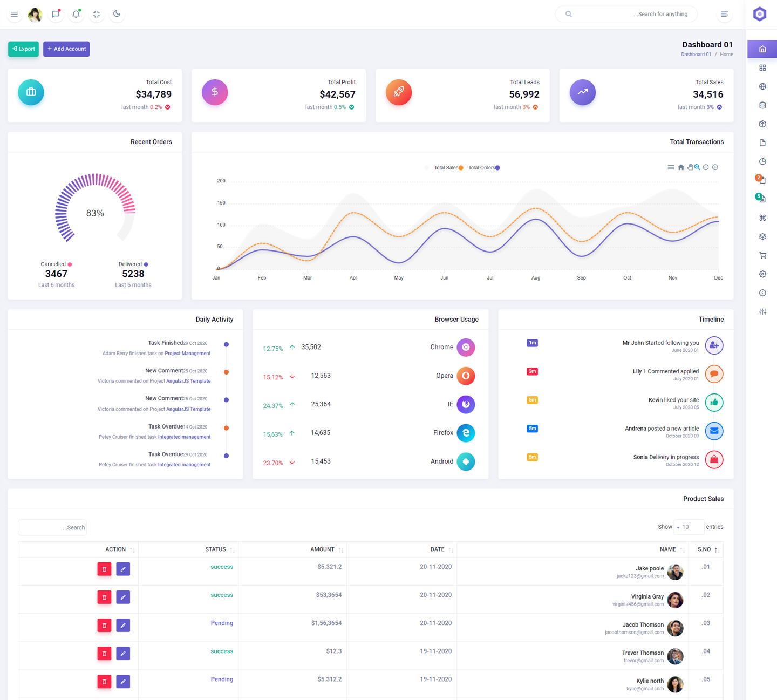Image resolution: width=777 pixels, height=700 pixels.
Task: Open the settings gear in sidebar
Action: tap(762, 274)
